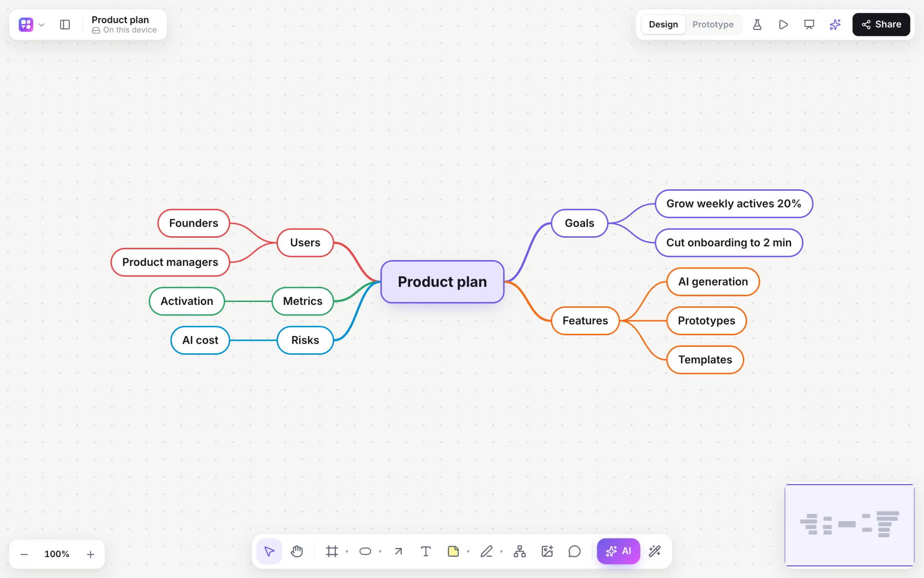Screen dimensions: 924x578
Task: Zoom in with the plus button
Action: pos(90,554)
